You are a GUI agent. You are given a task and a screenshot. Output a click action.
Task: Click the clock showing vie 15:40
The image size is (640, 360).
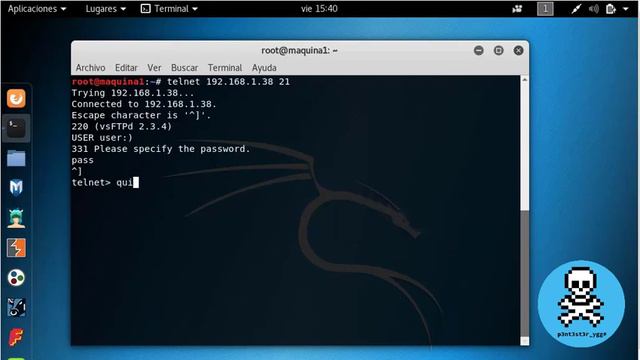pos(319,9)
